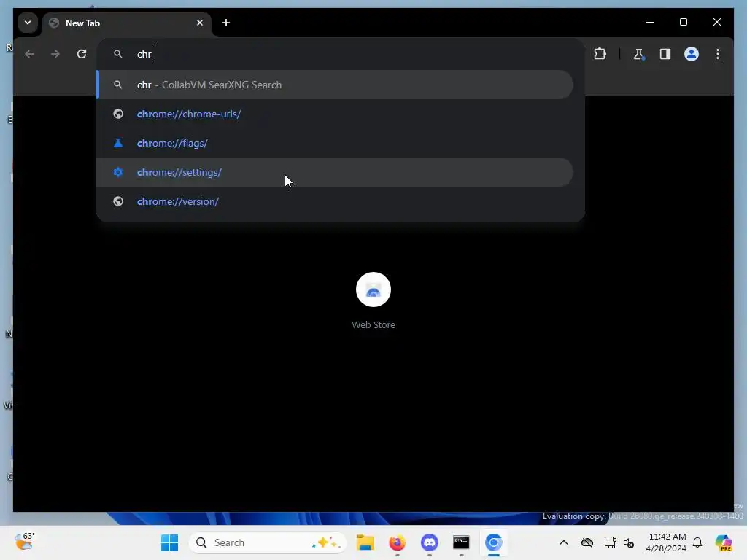Open the chrome://chrome-urls/ suggestion
747x560 pixels.
(335, 114)
